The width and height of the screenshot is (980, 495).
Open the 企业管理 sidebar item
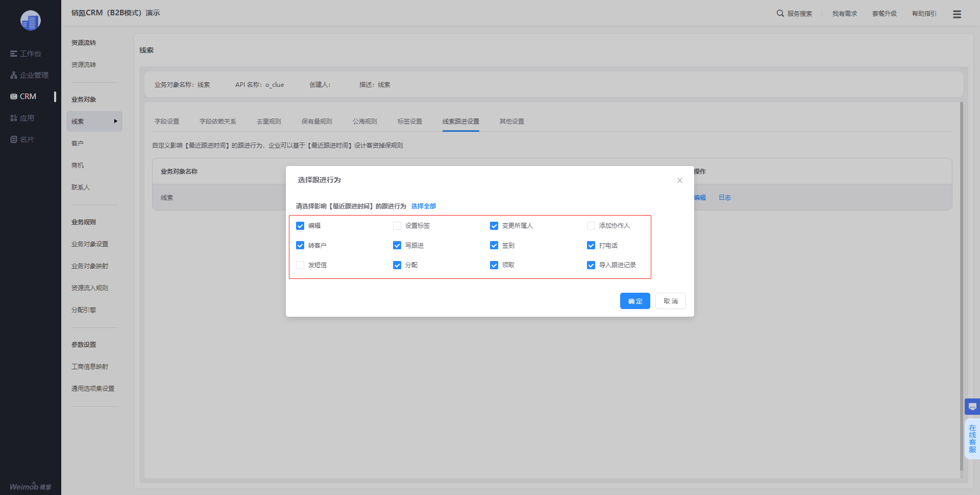point(29,75)
